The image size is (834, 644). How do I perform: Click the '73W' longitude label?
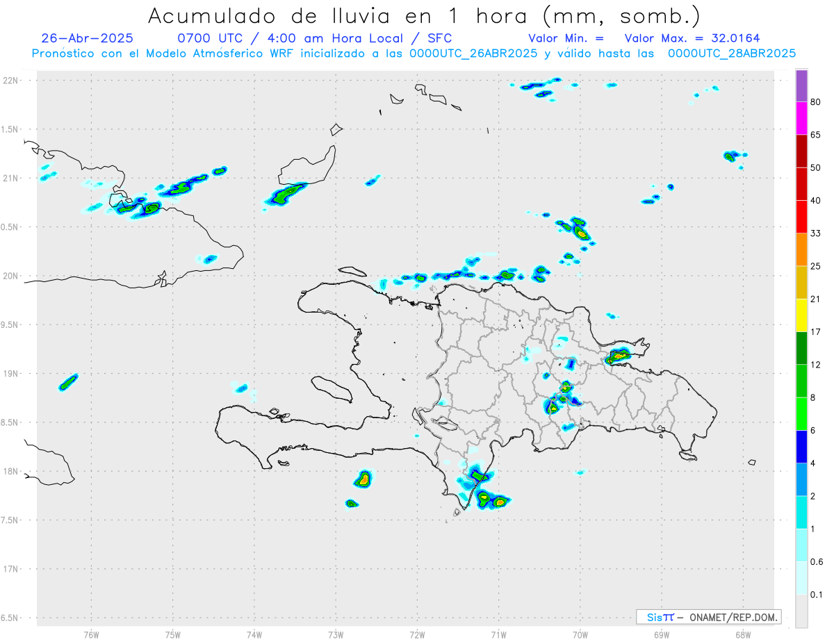(336, 634)
